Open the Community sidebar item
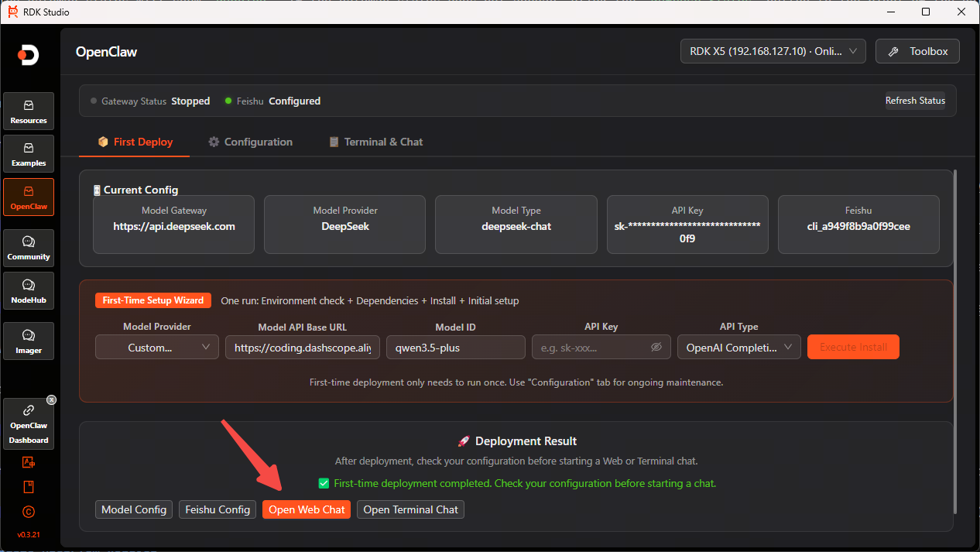 29,248
